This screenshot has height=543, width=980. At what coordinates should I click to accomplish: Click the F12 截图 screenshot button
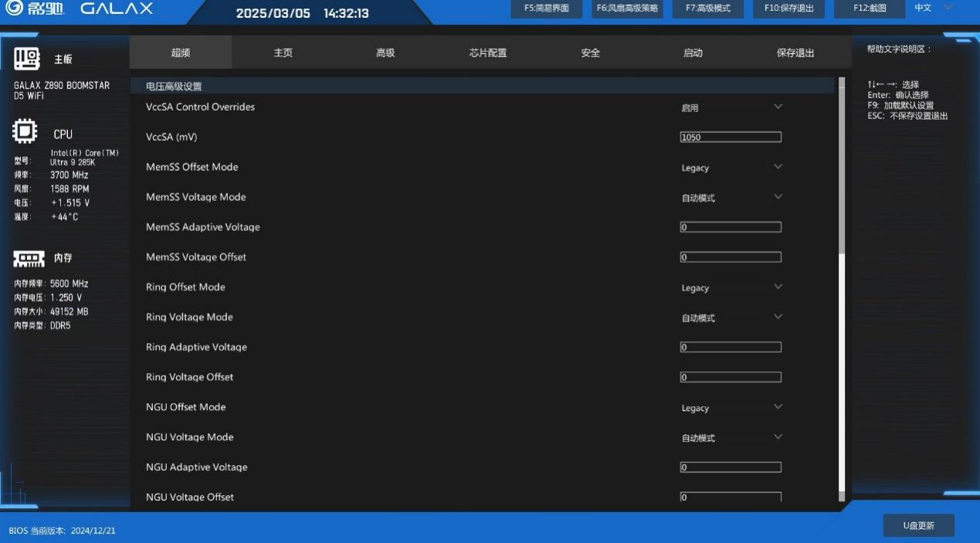coord(870,8)
